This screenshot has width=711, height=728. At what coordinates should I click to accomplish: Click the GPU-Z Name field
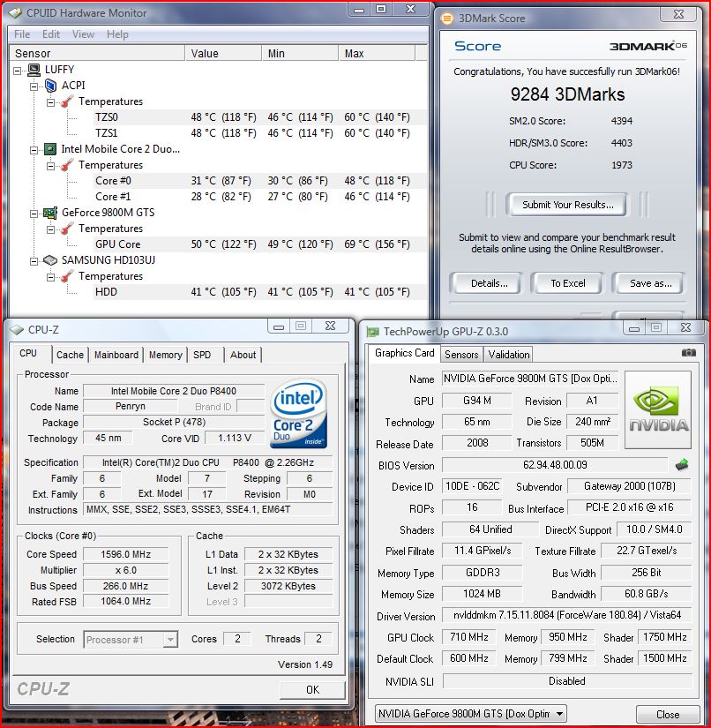[x=530, y=379]
